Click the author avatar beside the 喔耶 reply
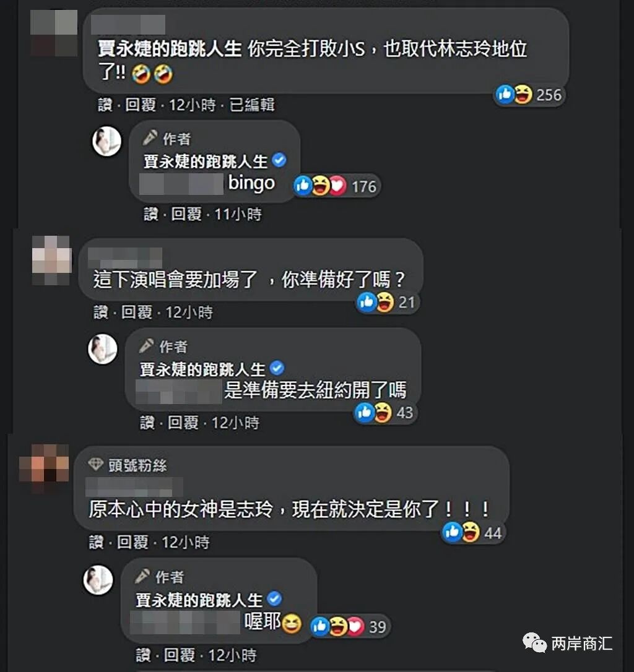The width and height of the screenshot is (634, 672). pyautogui.click(x=98, y=580)
